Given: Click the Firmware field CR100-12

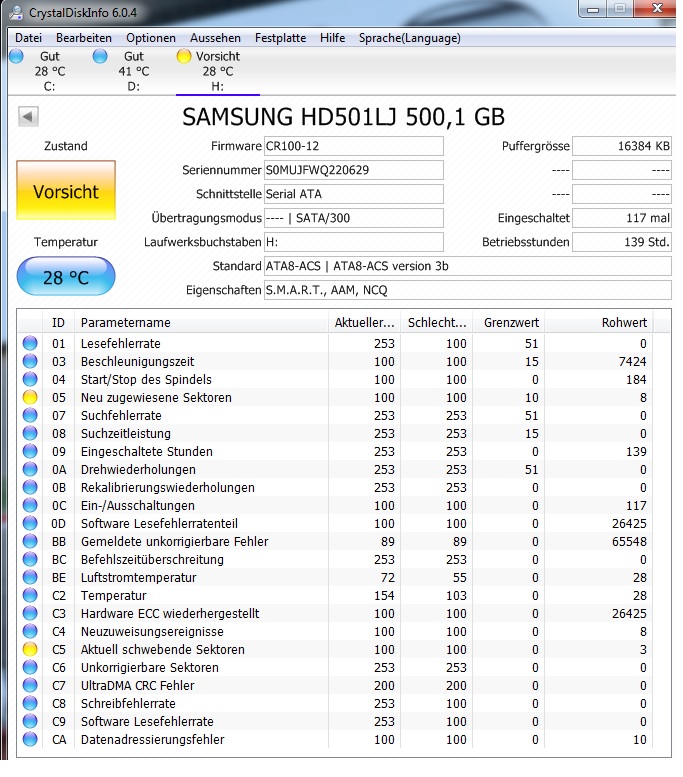Looking at the screenshot, I should (x=354, y=146).
